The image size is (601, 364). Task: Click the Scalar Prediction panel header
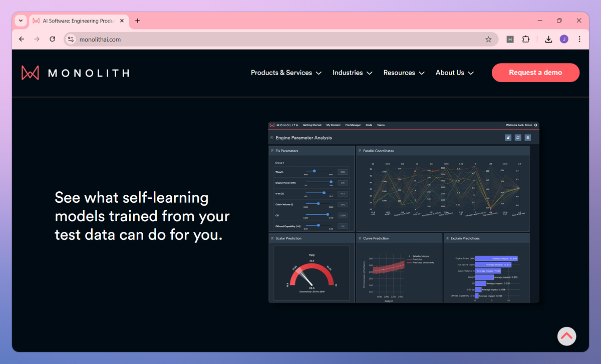[312, 238]
